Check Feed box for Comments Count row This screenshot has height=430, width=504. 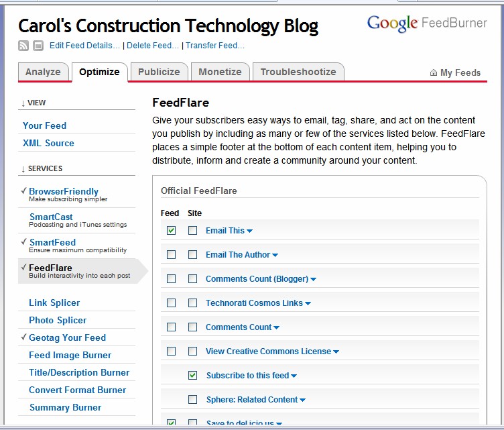pos(172,327)
